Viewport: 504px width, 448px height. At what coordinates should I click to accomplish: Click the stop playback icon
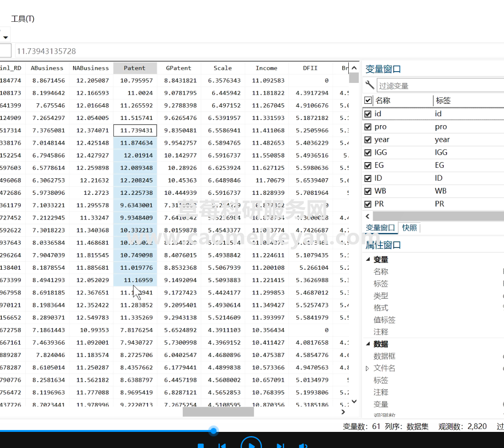201,446
